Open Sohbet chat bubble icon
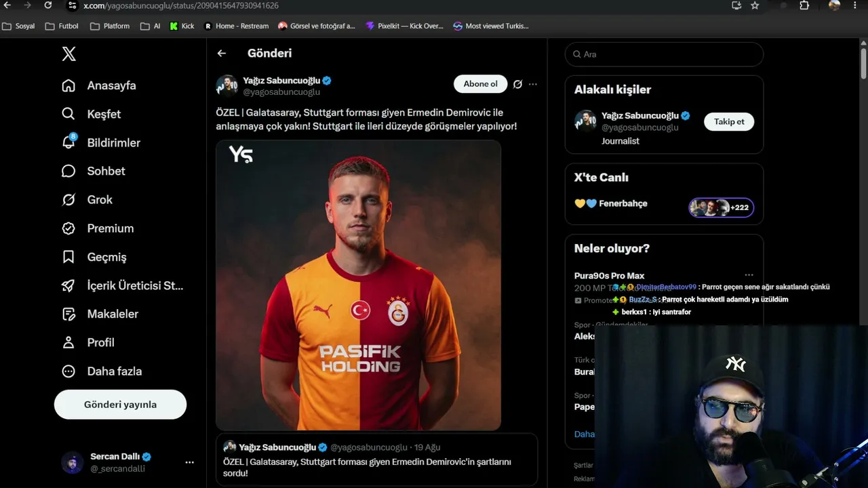 click(68, 171)
